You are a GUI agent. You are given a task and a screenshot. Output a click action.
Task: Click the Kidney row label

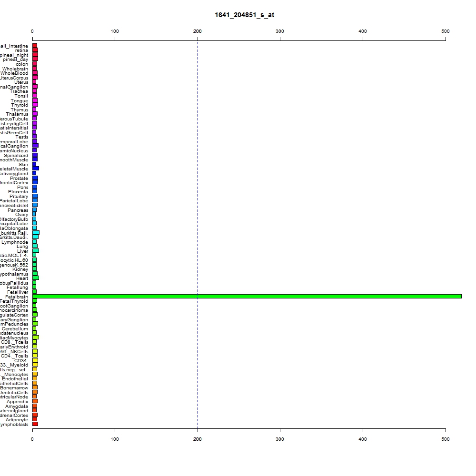coord(20,269)
